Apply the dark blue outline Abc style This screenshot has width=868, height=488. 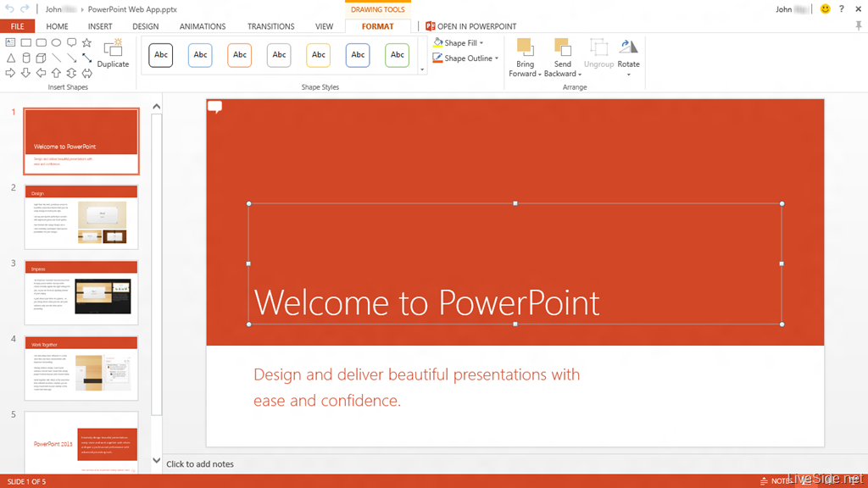[x=358, y=55]
